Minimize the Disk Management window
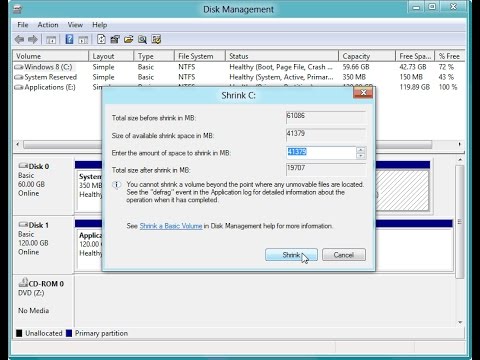The width and height of the screenshot is (480, 360). point(416,7)
